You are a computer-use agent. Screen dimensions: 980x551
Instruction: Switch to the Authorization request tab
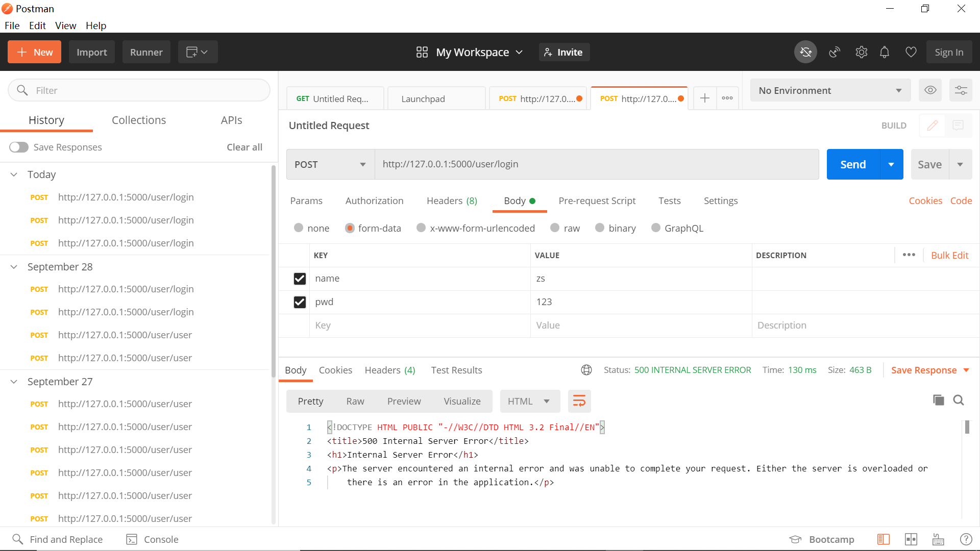[x=374, y=201]
